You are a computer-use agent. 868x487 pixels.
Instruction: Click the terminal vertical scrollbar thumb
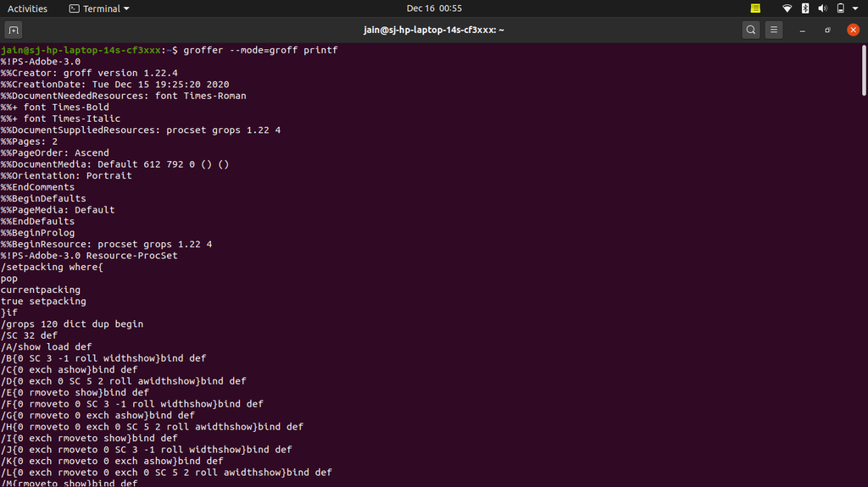864,70
